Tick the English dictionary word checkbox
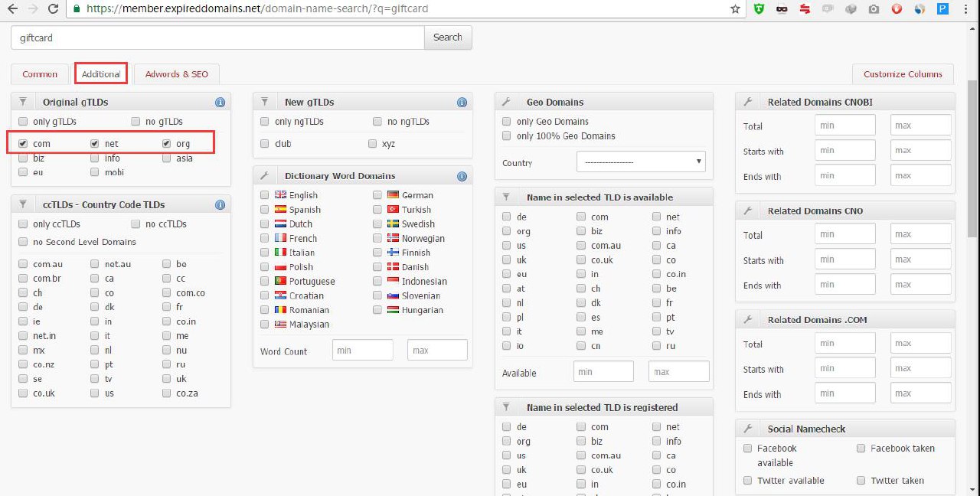This screenshot has width=980, height=496. (265, 195)
